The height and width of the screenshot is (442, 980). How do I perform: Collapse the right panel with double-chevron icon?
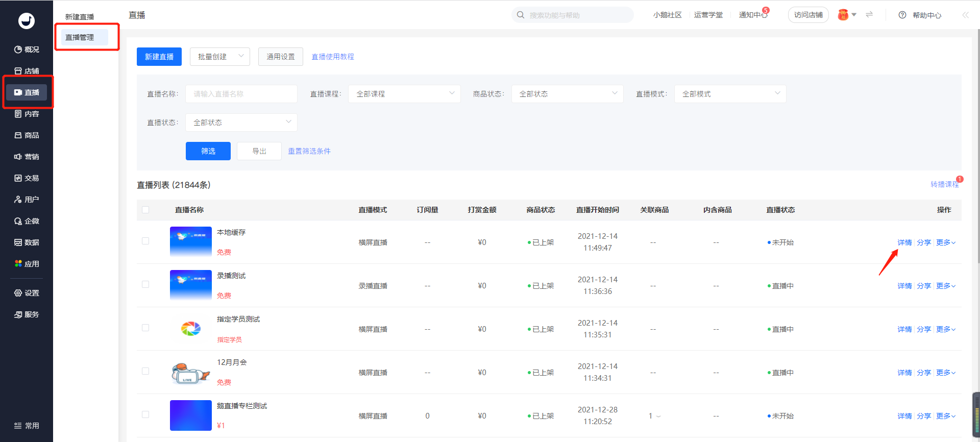click(965, 15)
